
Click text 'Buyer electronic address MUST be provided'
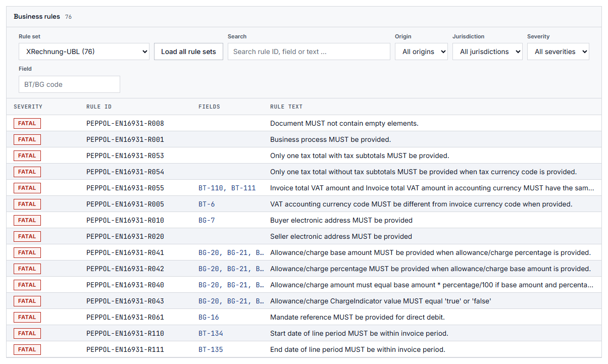click(341, 220)
